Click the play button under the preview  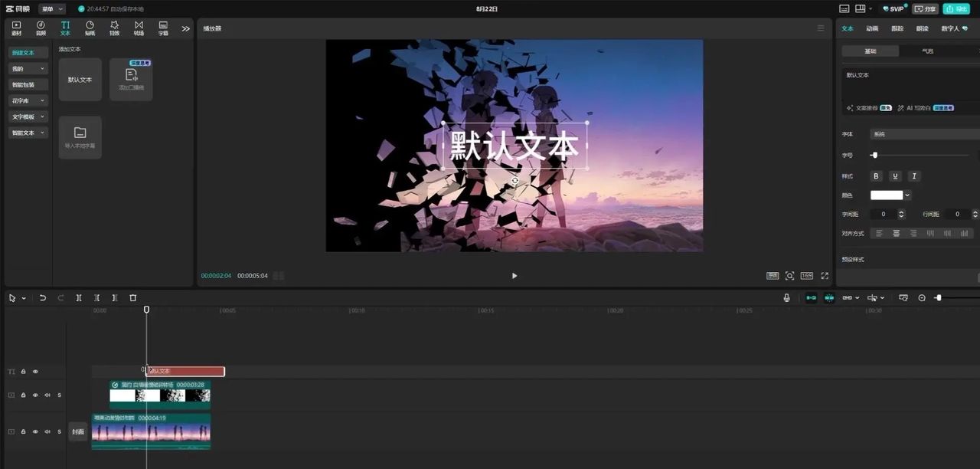click(514, 275)
